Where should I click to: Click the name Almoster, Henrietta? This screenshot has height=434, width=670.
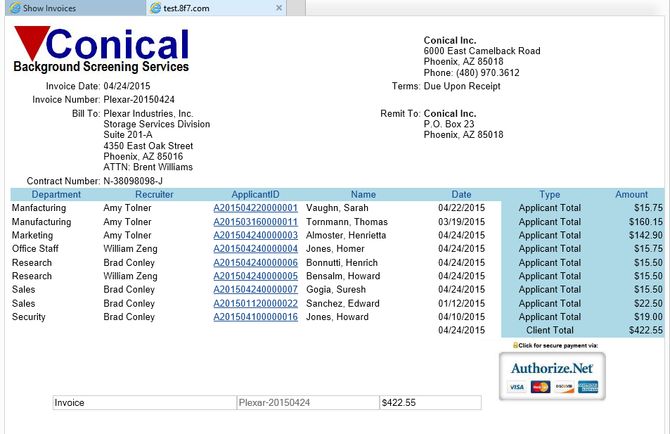(346, 235)
